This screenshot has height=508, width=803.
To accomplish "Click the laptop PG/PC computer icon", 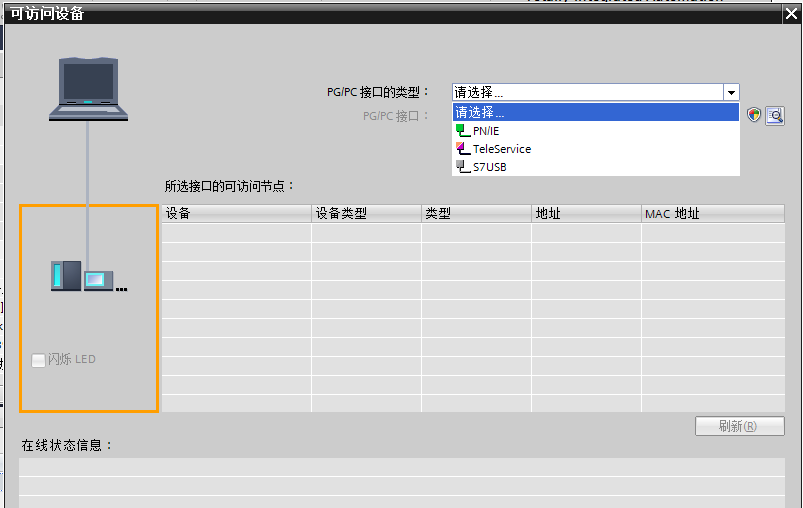I will click(x=89, y=89).
